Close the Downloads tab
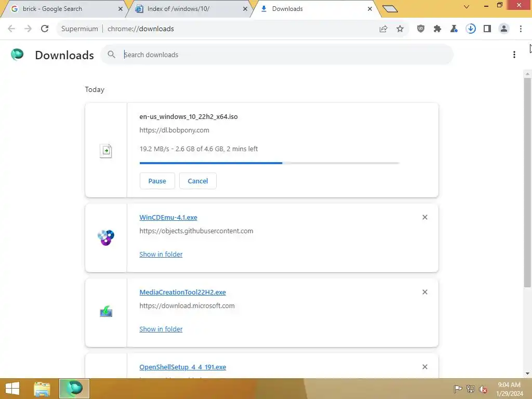Image resolution: width=532 pixels, height=399 pixels. click(370, 9)
